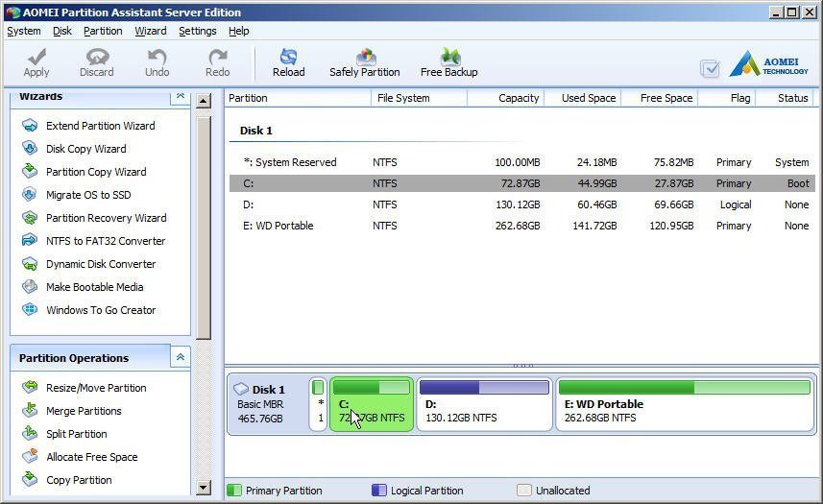The height and width of the screenshot is (504, 823).
Task: Click the Unallocated legend swatch
Action: [523, 491]
